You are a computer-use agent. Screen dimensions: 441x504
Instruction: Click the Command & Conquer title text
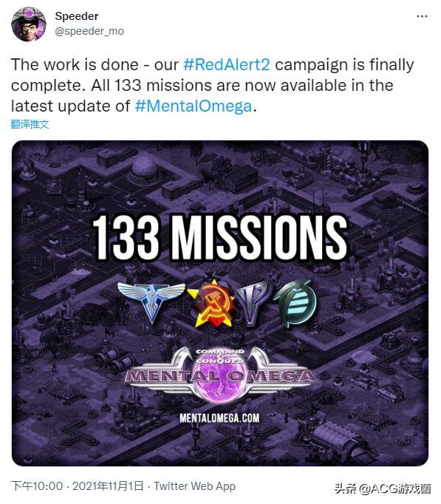[220, 356]
